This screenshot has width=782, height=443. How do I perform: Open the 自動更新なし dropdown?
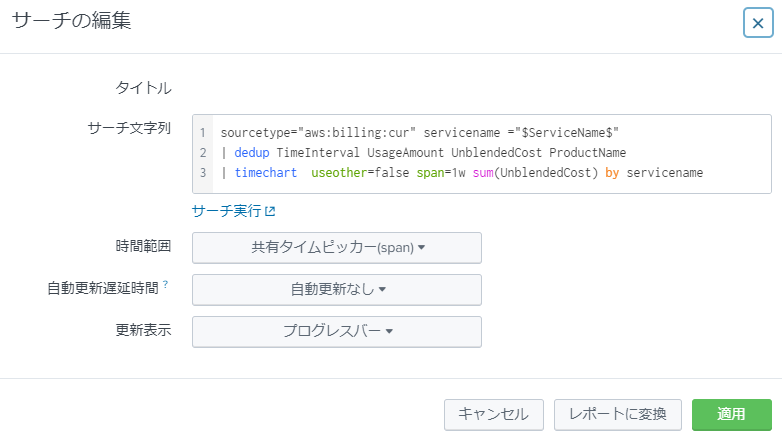[337, 289]
